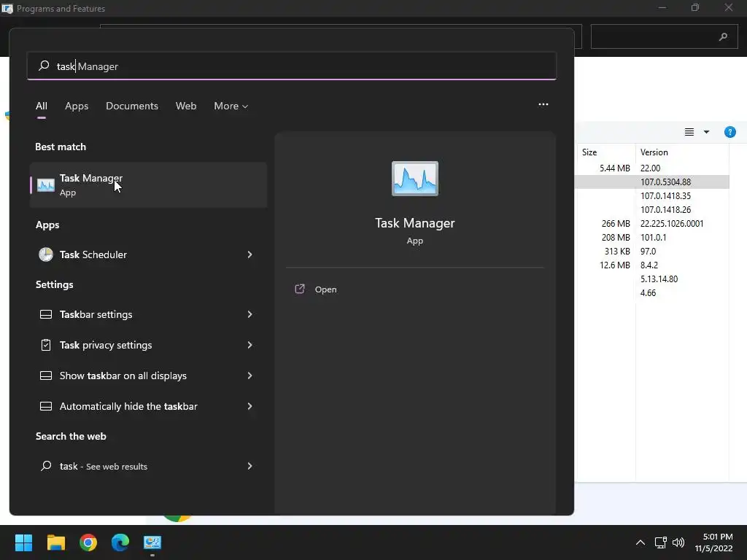Click version 8.4.2 entry
This screenshot has height=560, width=747.
click(x=649, y=265)
